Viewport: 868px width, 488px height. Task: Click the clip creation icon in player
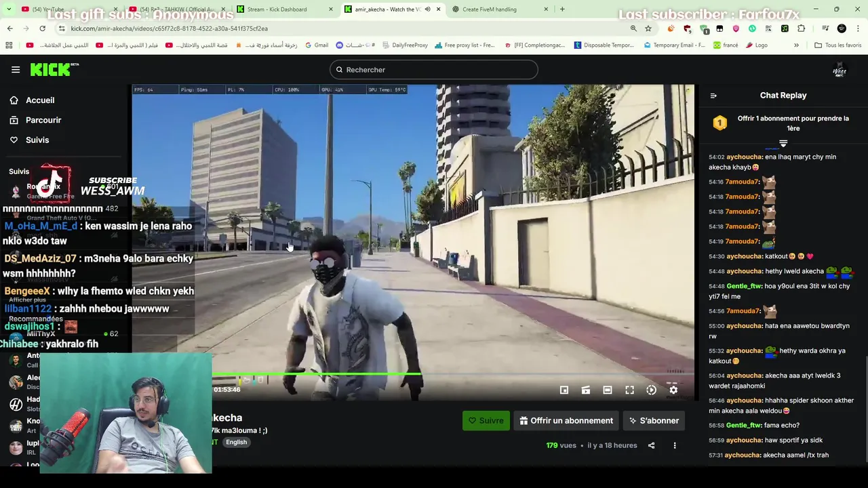click(586, 390)
